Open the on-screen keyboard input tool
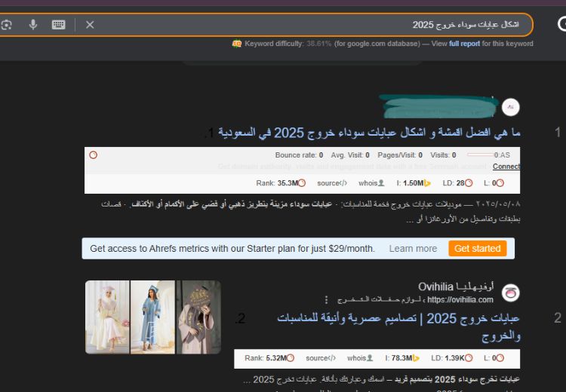 [x=58, y=25]
